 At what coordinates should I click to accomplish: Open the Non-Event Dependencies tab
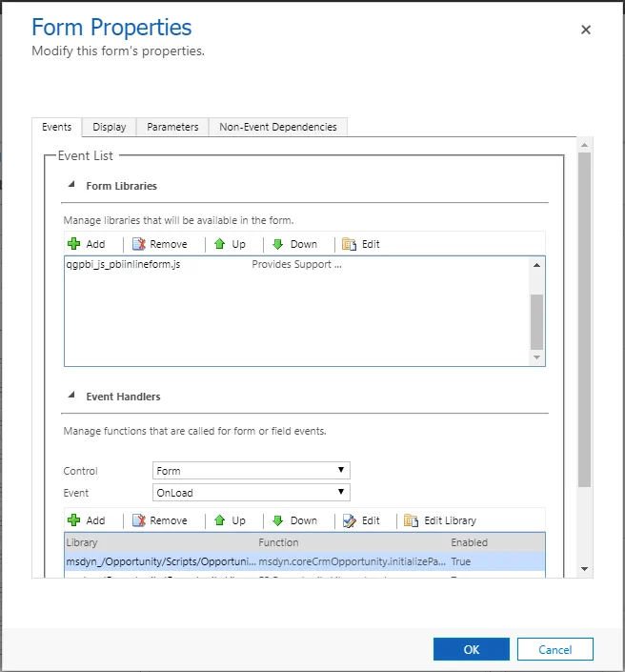278,127
